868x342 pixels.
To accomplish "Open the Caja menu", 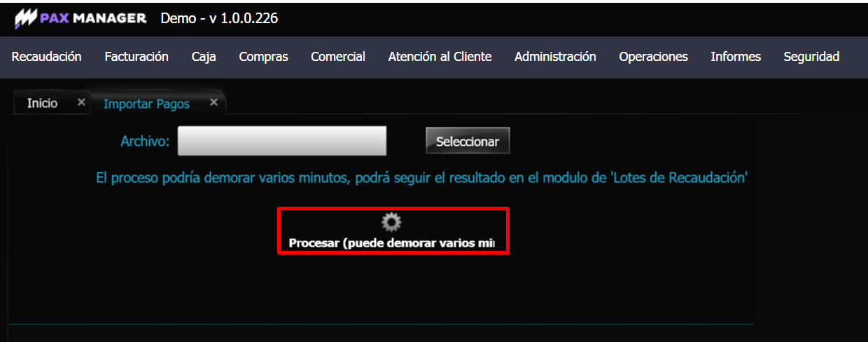I will pyautogui.click(x=204, y=57).
